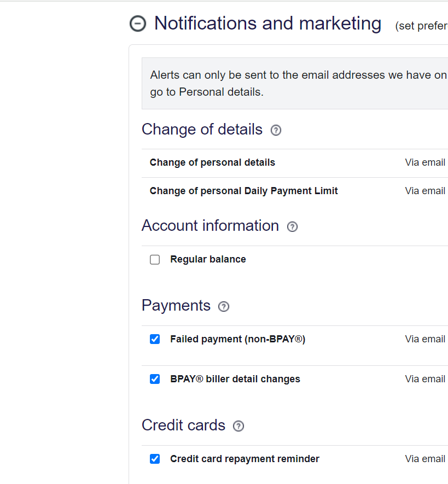Enable the Regular balance checkbox
Screen dimensions: 448x484
point(155,260)
